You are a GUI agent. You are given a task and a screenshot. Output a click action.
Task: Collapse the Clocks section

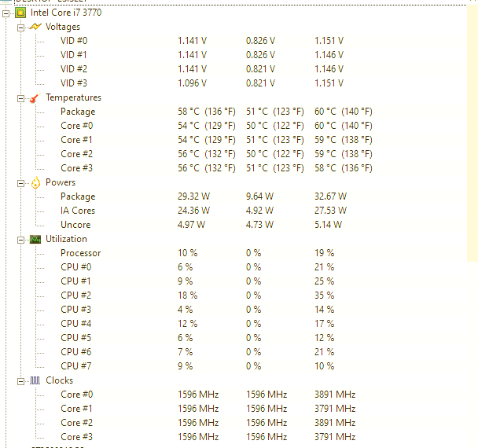[x=20, y=381]
